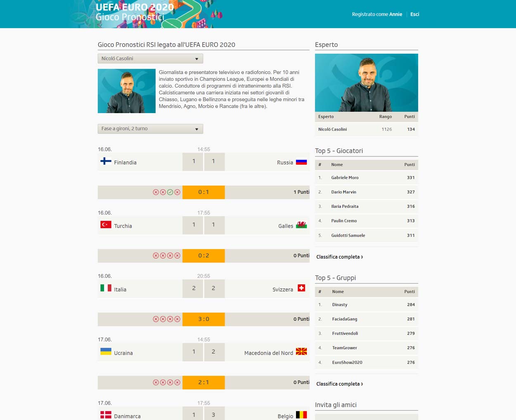
Task: Click the Danimarca team name
Action: pyautogui.click(x=127, y=416)
